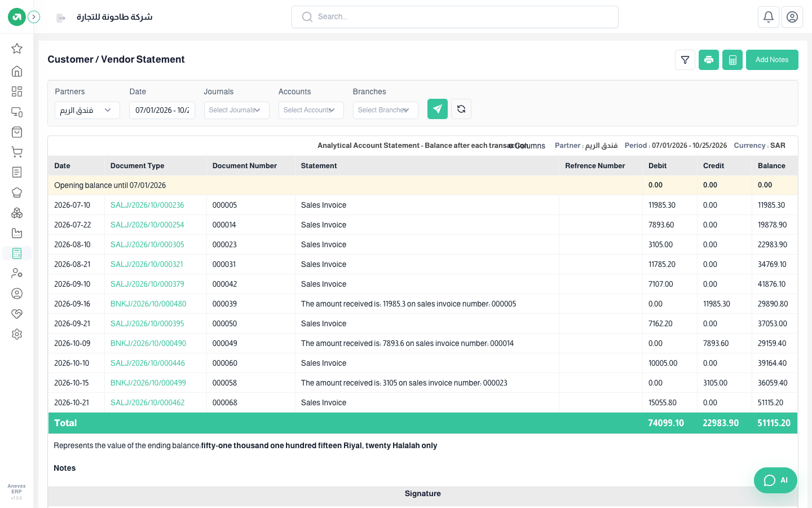Open document link BNKJ/2026/10/000490

148,343
